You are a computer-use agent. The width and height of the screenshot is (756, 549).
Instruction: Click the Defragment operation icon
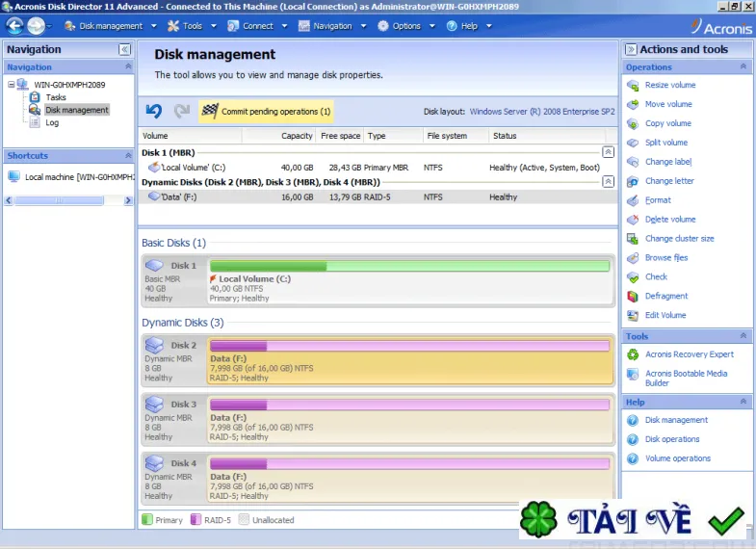point(633,297)
